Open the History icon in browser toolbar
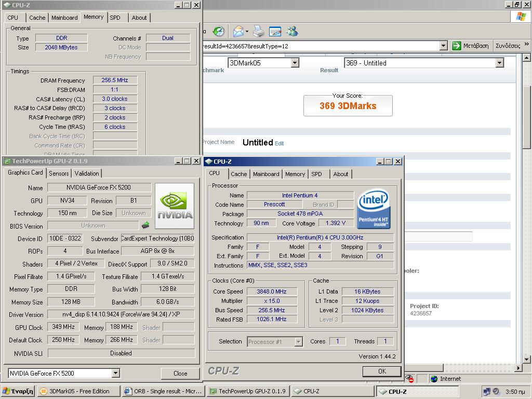 pos(219,32)
